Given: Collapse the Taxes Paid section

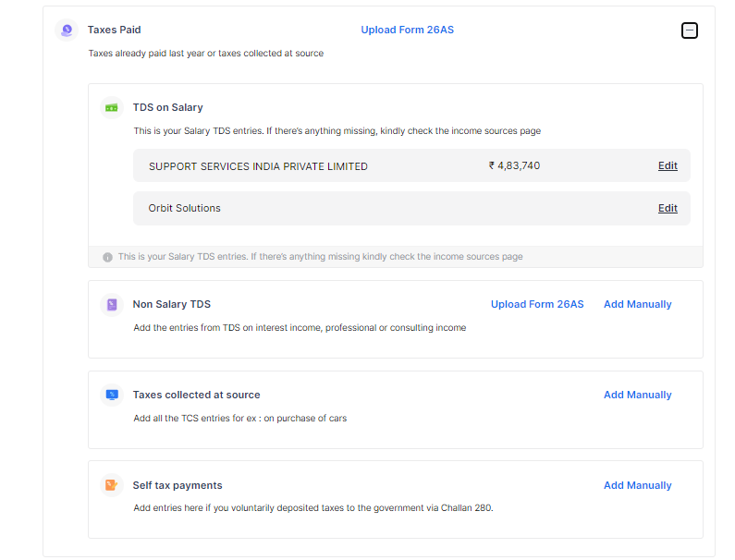Looking at the screenshot, I should click(x=689, y=30).
